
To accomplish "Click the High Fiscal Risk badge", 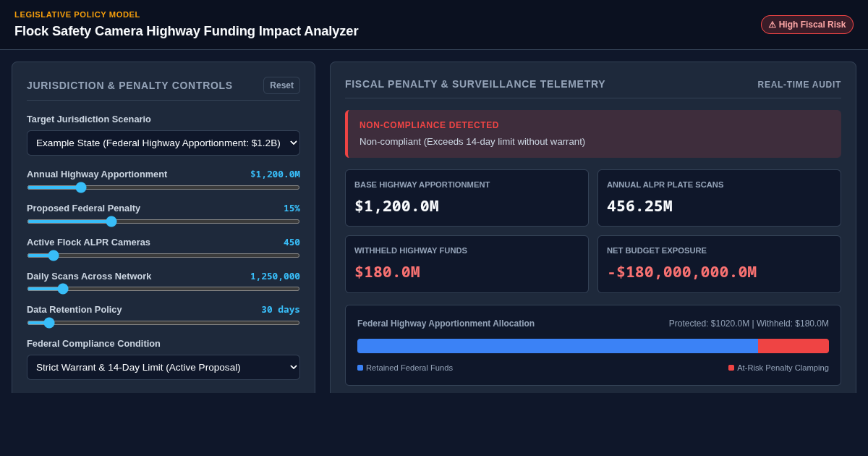I will pyautogui.click(x=807, y=25).
